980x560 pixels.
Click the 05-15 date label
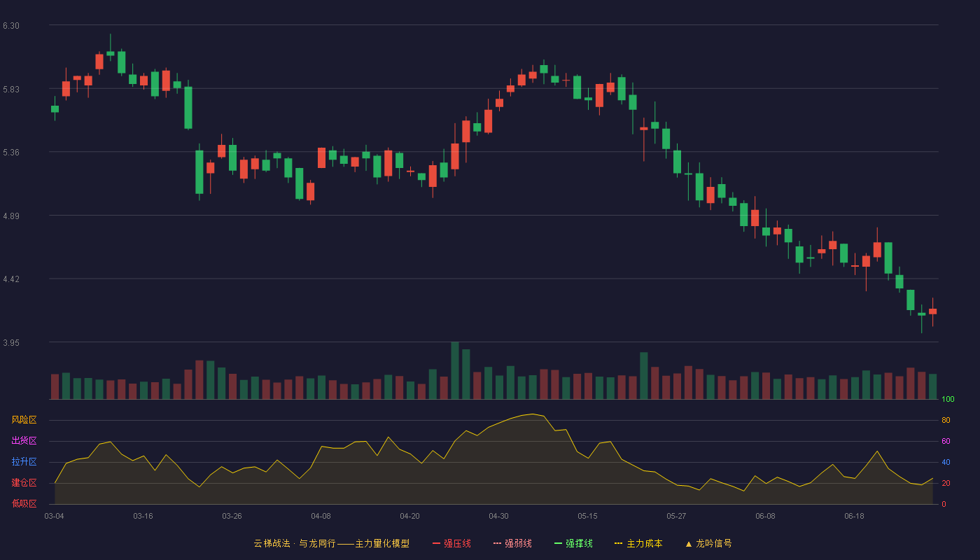[588, 516]
